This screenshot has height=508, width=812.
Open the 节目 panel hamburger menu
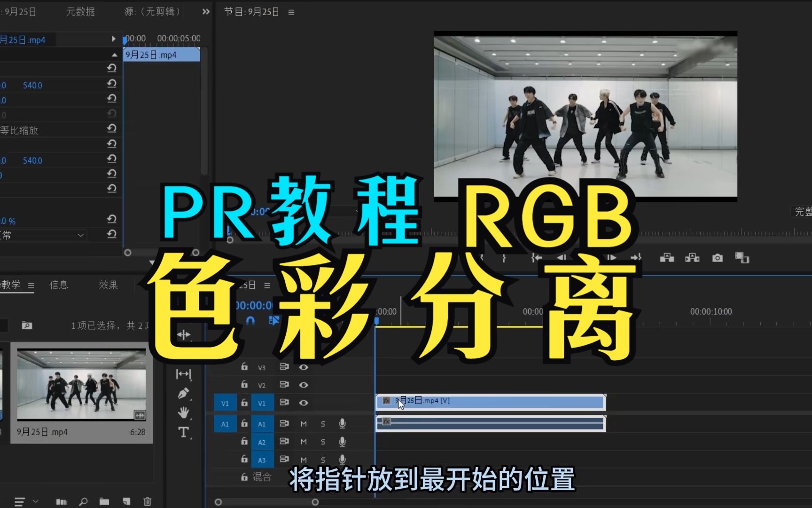(291, 12)
